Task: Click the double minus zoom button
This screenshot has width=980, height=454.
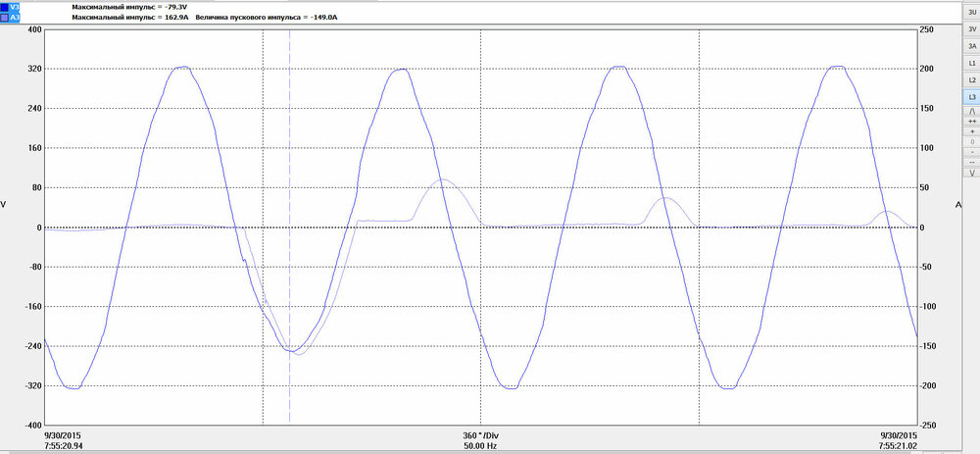Action: [972, 162]
